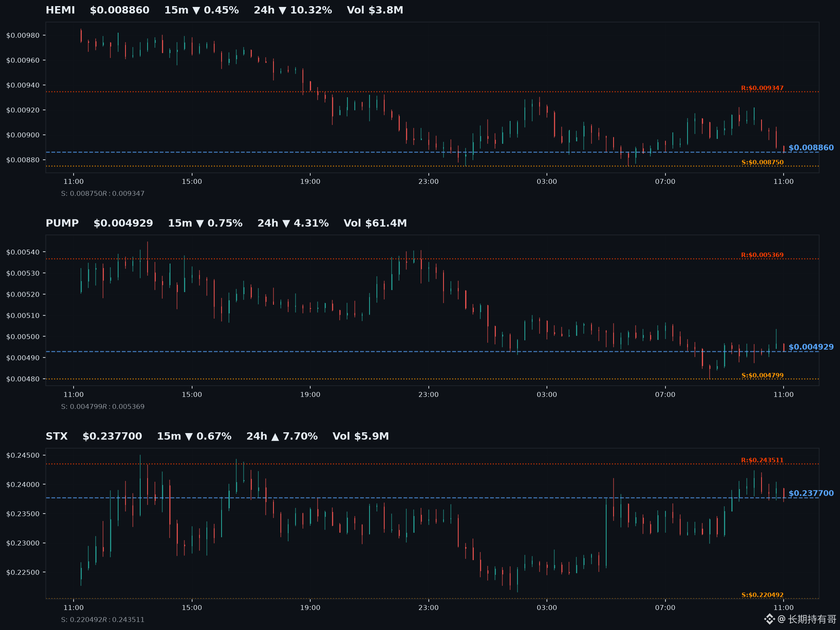The height and width of the screenshot is (630, 840).
Task: Click the PUMP header price $0.004929
Action: pos(123,223)
